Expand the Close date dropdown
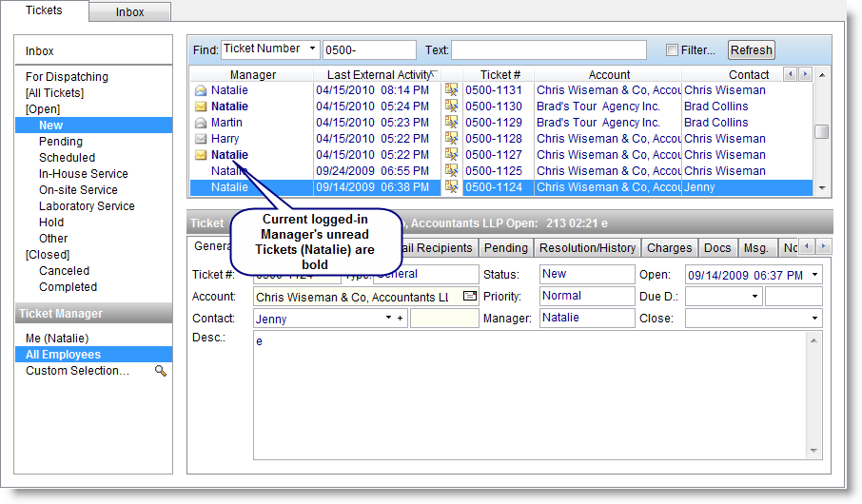The image size is (862, 504). (x=815, y=319)
